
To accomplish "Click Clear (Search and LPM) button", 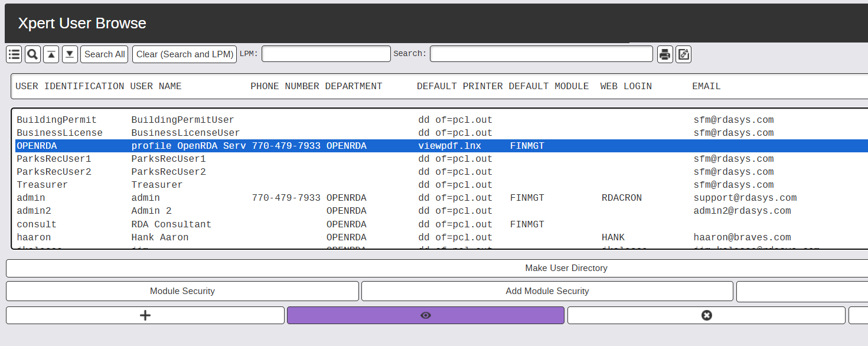I will point(184,54).
